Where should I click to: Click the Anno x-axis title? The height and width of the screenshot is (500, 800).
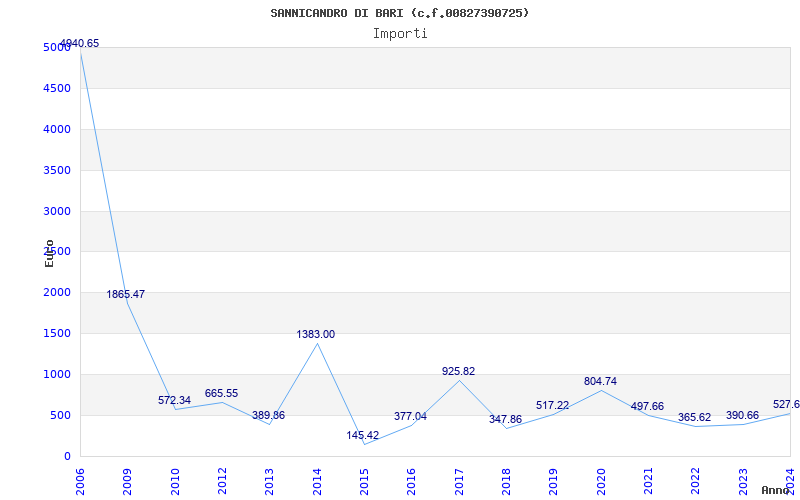(x=776, y=490)
